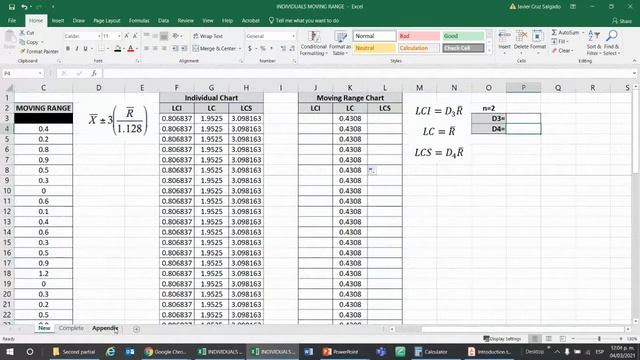Select the cell next to D3=

(x=523, y=118)
